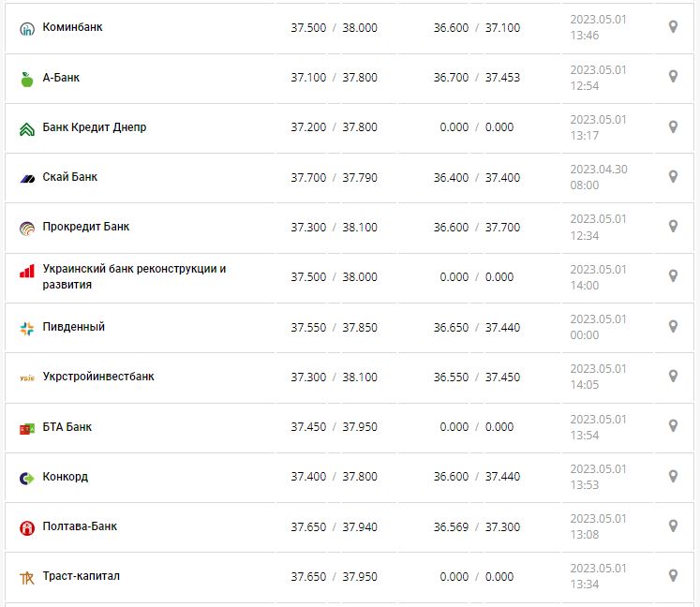The image size is (700, 607).
Task: Click the green apple А-Банк icon
Action: [x=26, y=79]
